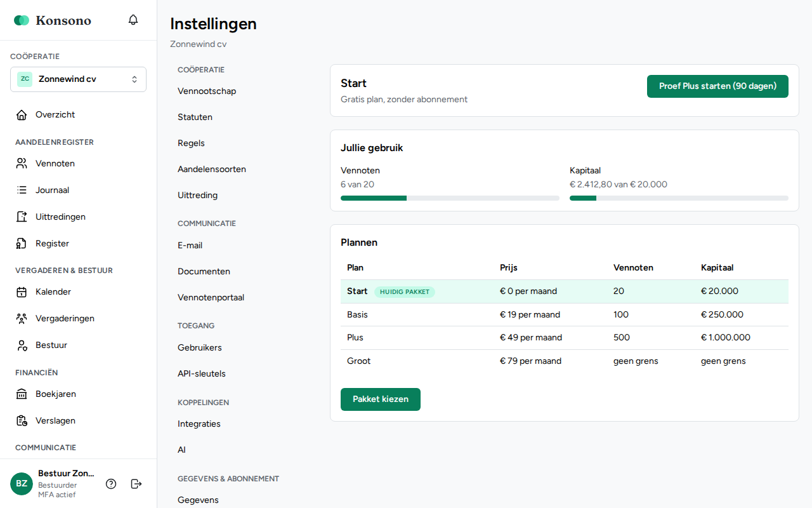Viewport: 812px width, 508px height.
Task: Click '€ 1.000.000' capital limit
Action: [x=726, y=338]
